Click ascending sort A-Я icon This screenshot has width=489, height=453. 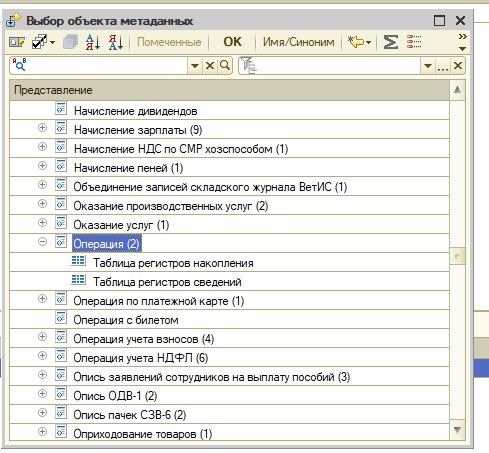[x=93, y=42]
